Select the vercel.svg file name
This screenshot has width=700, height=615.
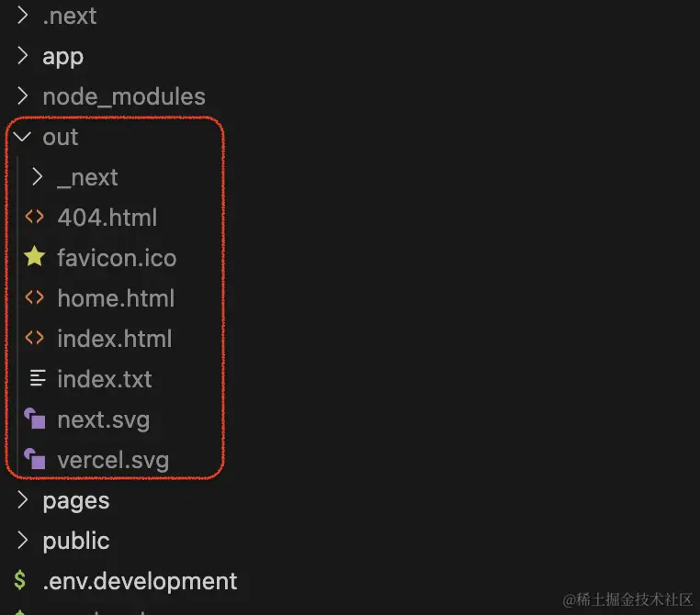point(113,460)
